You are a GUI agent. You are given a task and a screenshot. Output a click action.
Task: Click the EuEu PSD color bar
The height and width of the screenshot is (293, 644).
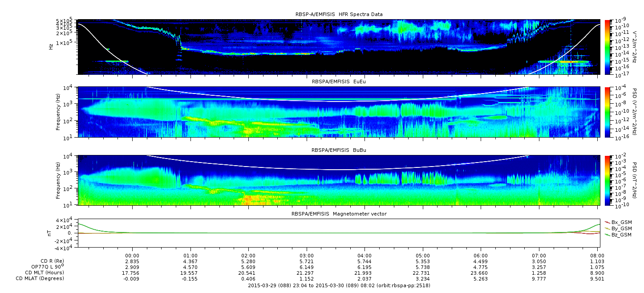(x=608, y=112)
